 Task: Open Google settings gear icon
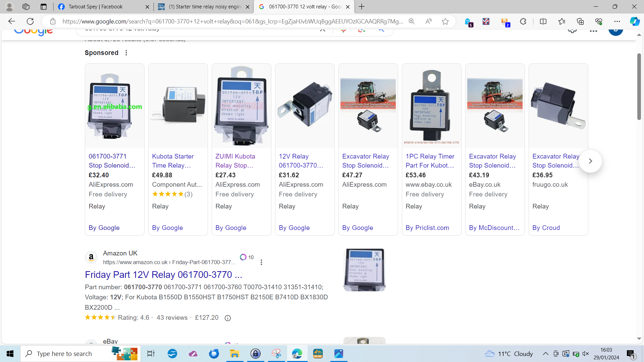pyautogui.click(x=573, y=31)
